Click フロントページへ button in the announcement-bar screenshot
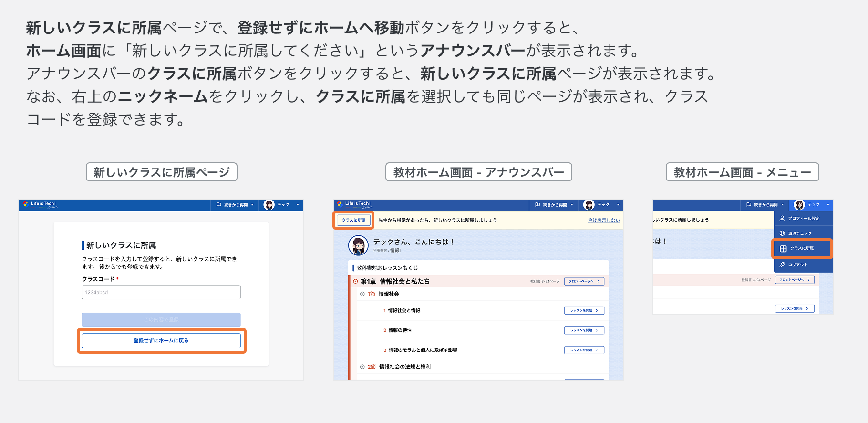868x423 pixels. coord(584,281)
